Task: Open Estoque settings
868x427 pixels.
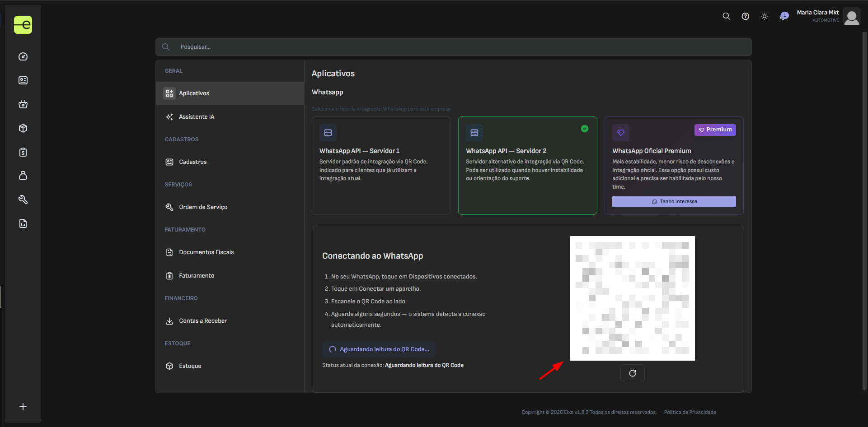Action: pyautogui.click(x=230, y=366)
